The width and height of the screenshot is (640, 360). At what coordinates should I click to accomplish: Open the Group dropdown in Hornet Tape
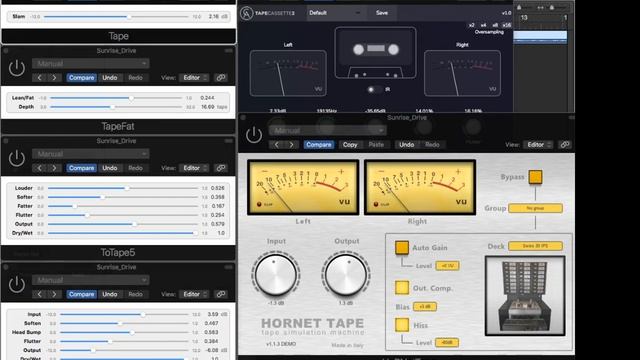pyautogui.click(x=536, y=208)
